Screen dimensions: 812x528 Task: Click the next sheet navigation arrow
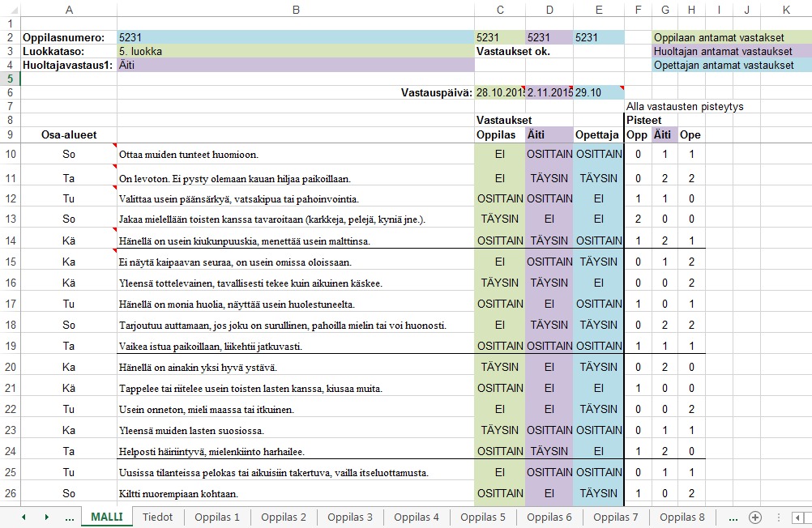click(47, 517)
